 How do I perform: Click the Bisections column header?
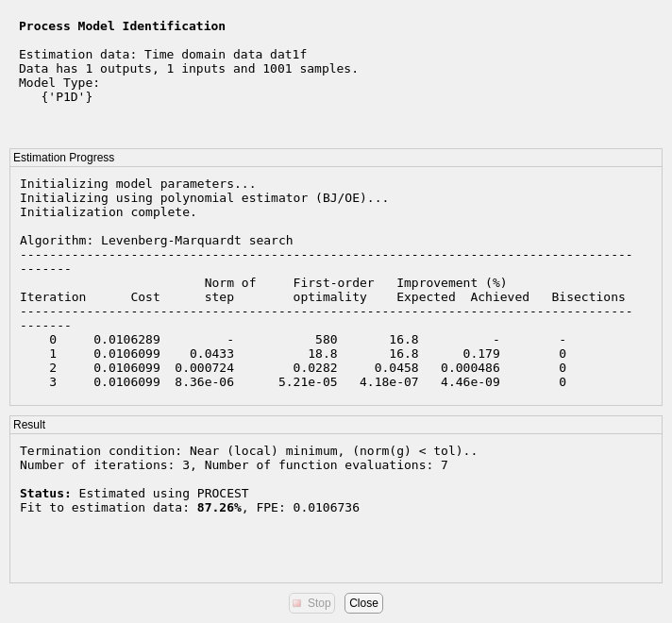coord(588,296)
